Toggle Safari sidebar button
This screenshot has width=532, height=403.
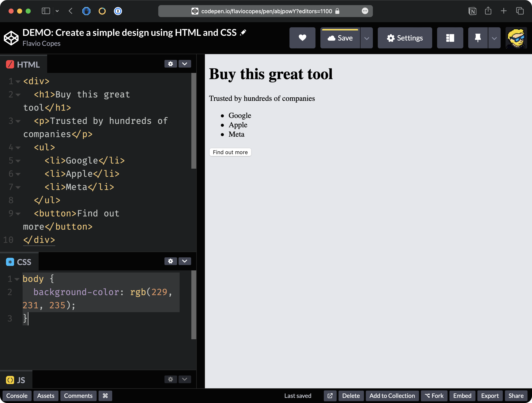(x=46, y=11)
